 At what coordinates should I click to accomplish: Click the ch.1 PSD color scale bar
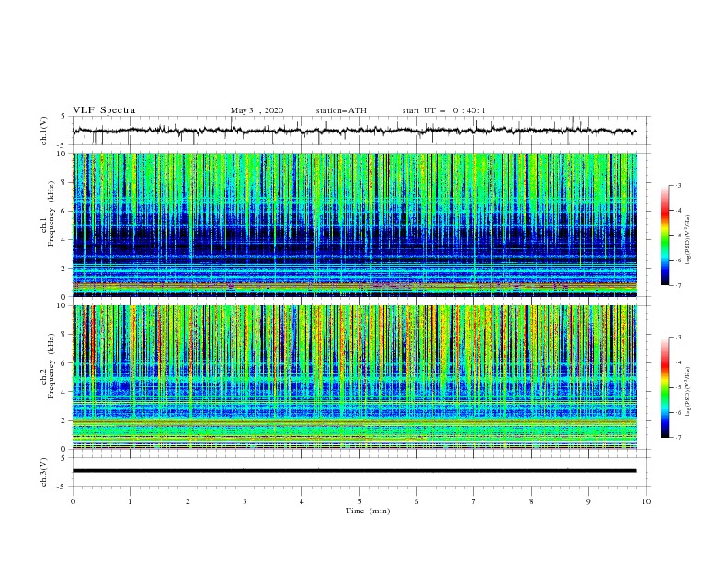(x=665, y=236)
